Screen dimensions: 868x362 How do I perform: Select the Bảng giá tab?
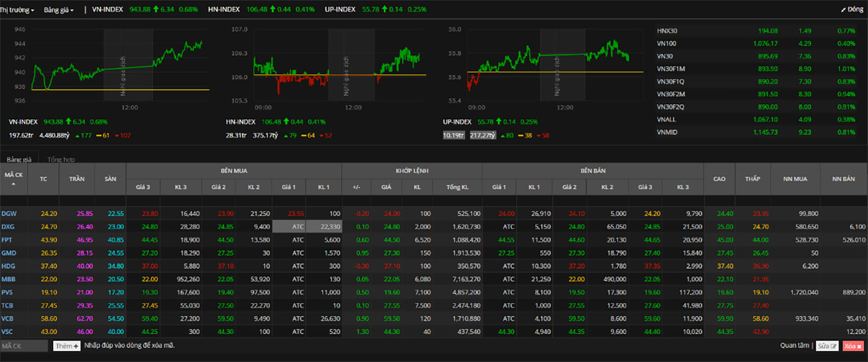coord(19,159)
